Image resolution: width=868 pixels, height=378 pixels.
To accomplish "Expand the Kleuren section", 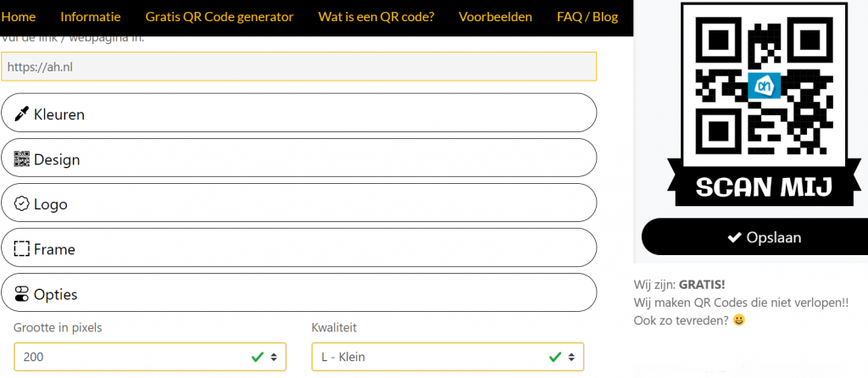I will click(299, 113).
